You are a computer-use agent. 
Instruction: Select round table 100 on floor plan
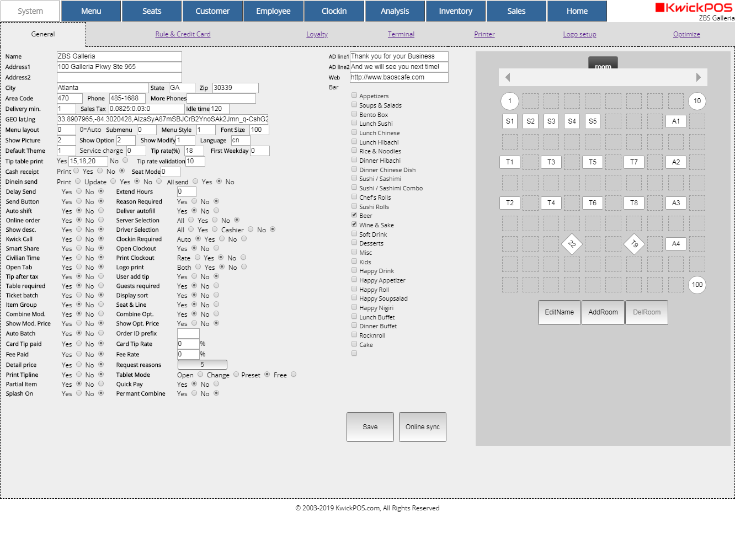(697, 285)
